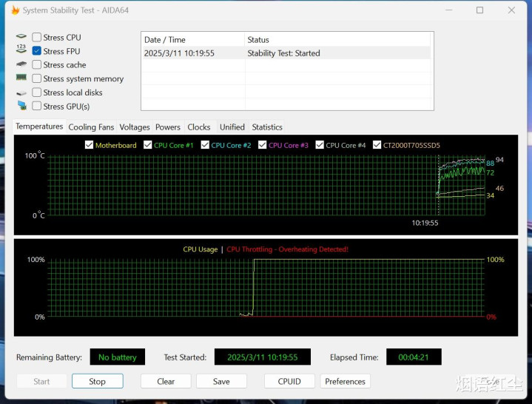Image resolution: width=532 pixels, height=404 pixels.
Task: Click the Test Started time value field
Action: point(262,357)
